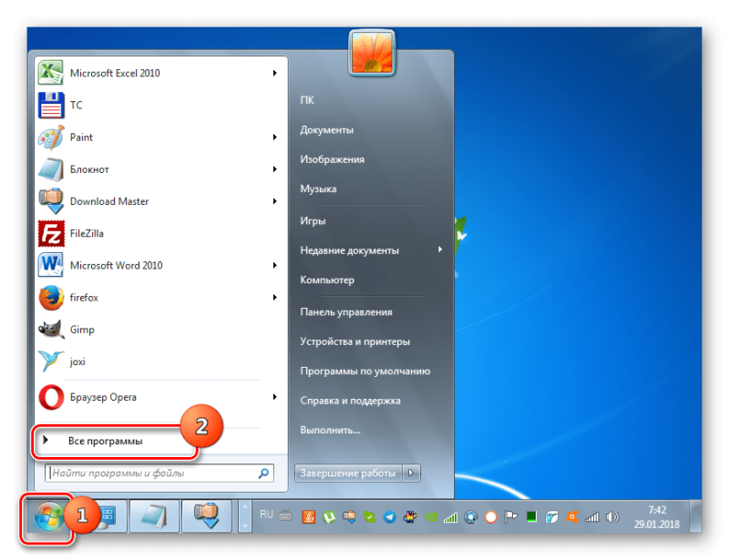Click the Avast orange tray icon
Image resolution: width=729 pixels, height=560 pixels.
pyautogui.click(x=571, y=517)
